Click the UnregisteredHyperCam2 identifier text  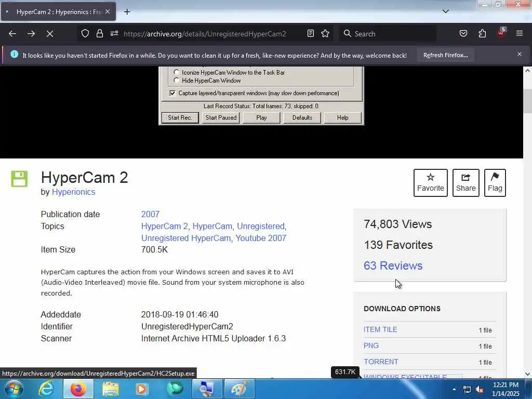[187, 327]
